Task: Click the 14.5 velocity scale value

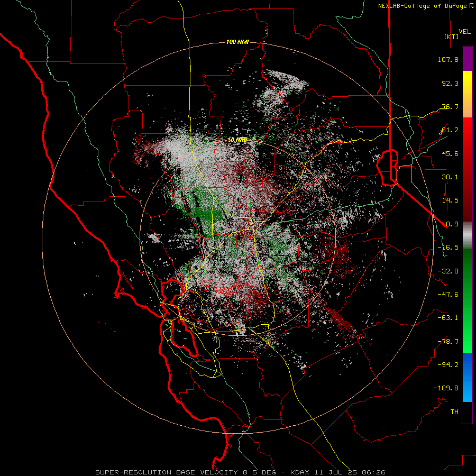Action: tap(450, 200)
